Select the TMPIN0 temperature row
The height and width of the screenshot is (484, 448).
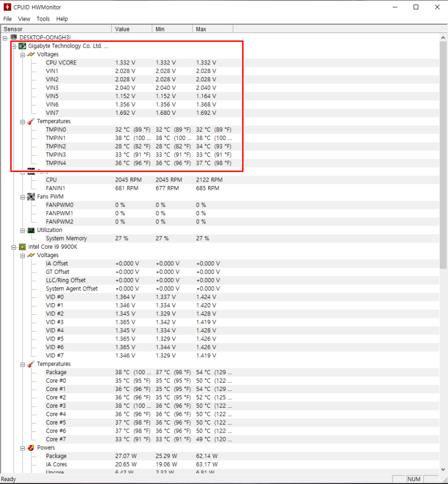(241, 129)
